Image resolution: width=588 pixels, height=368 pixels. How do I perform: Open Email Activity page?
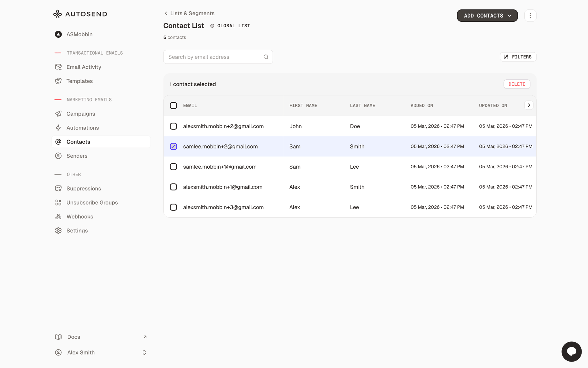(x=84, y=67)
